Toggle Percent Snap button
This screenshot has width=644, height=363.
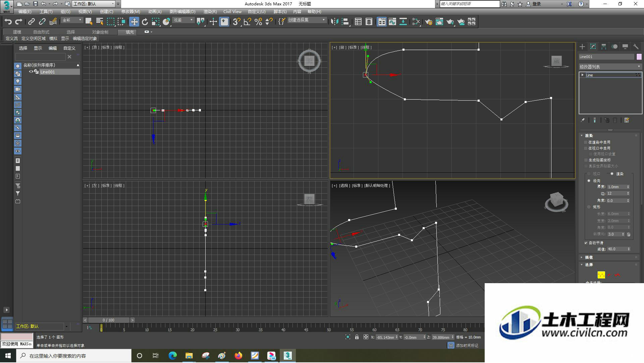click(x=258, y=22)
